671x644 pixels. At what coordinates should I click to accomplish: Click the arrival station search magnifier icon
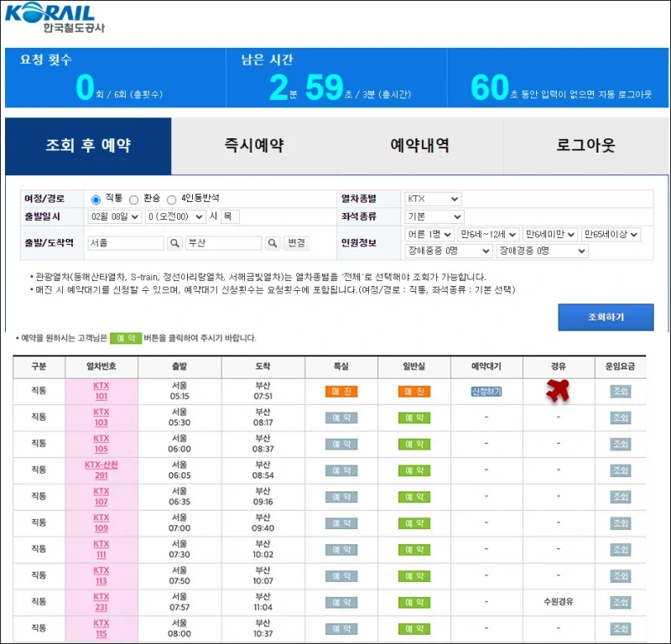pos(273,244)
